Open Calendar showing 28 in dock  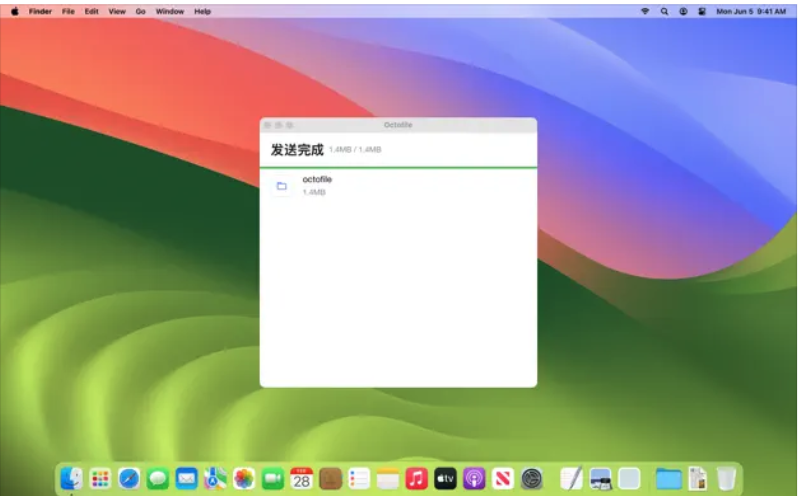(x=301, y=478)
